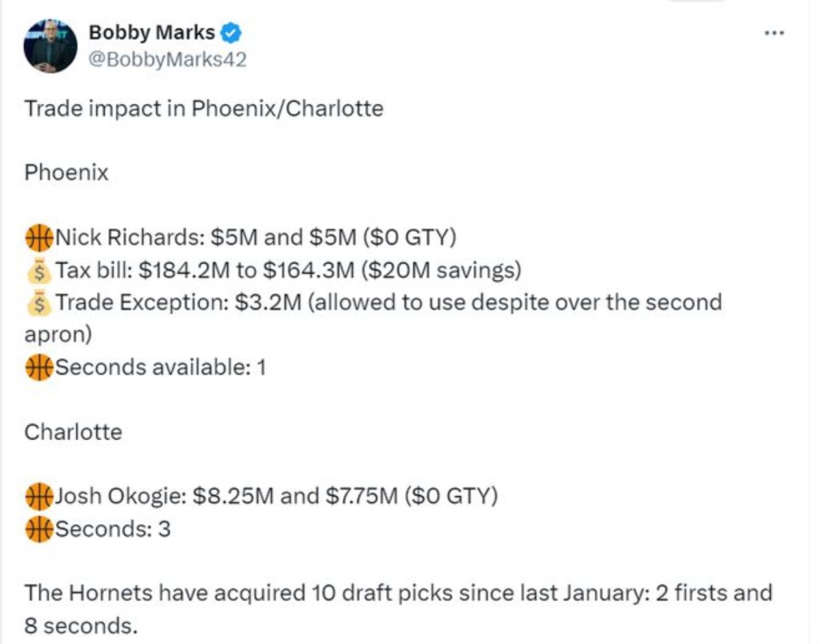Open the @BobbyMarks42 handle link

click(x=166, y=59)
